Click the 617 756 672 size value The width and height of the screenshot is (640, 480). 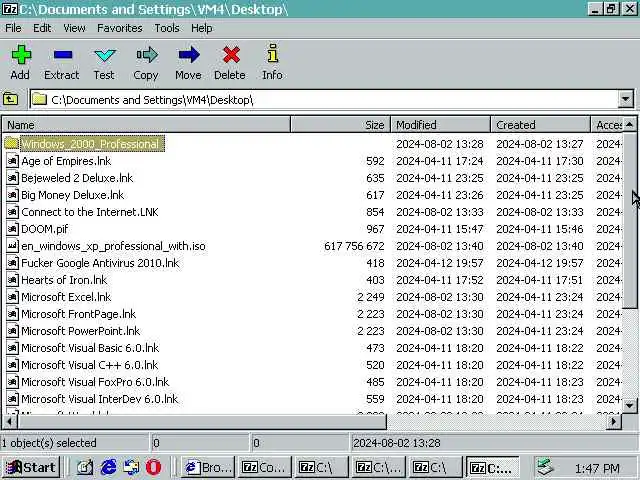pos(354,246)
